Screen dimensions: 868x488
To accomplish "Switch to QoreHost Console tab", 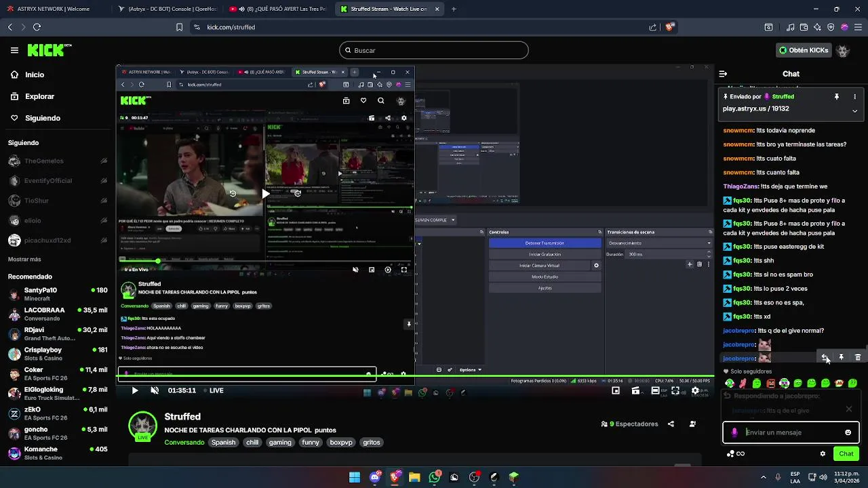I will click(x=166, y=9).
